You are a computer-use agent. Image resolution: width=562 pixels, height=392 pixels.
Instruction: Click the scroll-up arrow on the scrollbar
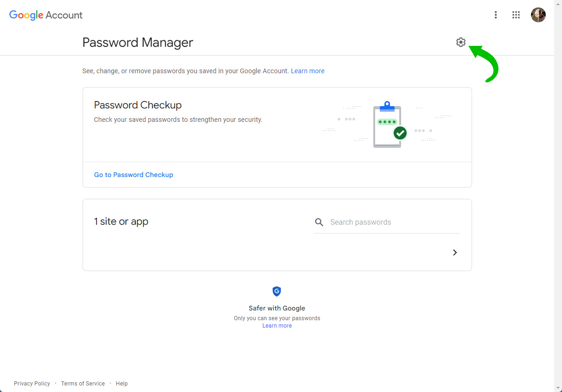558,3
